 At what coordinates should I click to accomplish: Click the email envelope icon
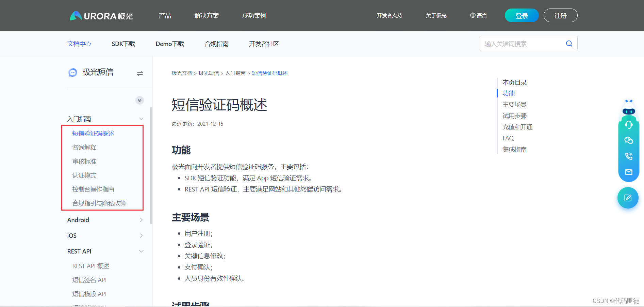point(628,172)
